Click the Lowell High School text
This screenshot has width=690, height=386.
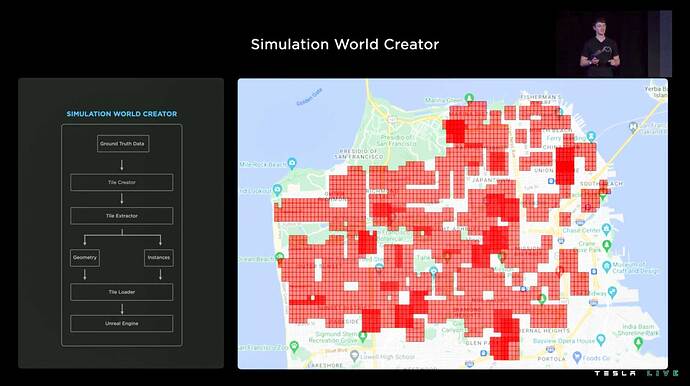[388, 357]
